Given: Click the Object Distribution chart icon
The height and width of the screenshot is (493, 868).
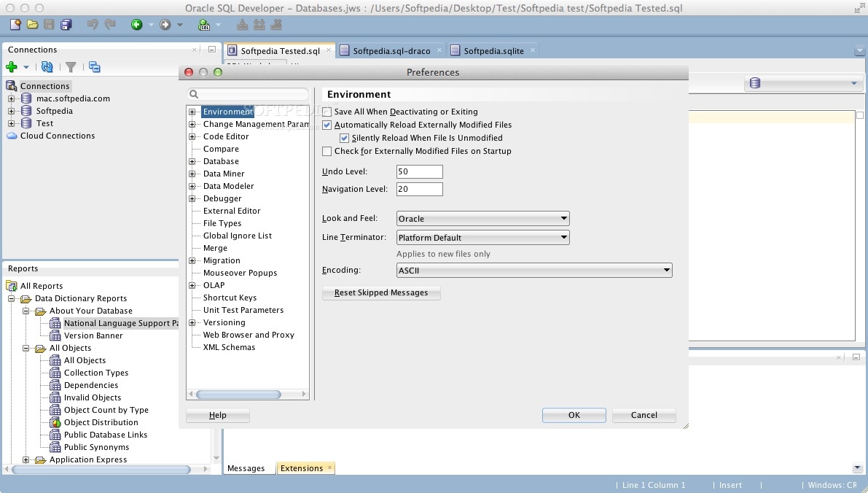Looking at the screenshot, I should click(55, 422).
